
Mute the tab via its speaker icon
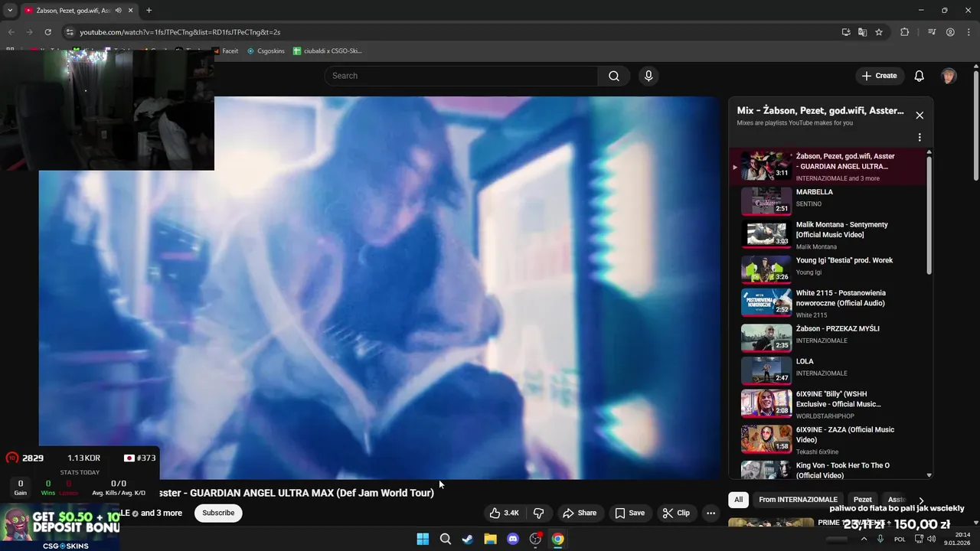pos(119,11)
